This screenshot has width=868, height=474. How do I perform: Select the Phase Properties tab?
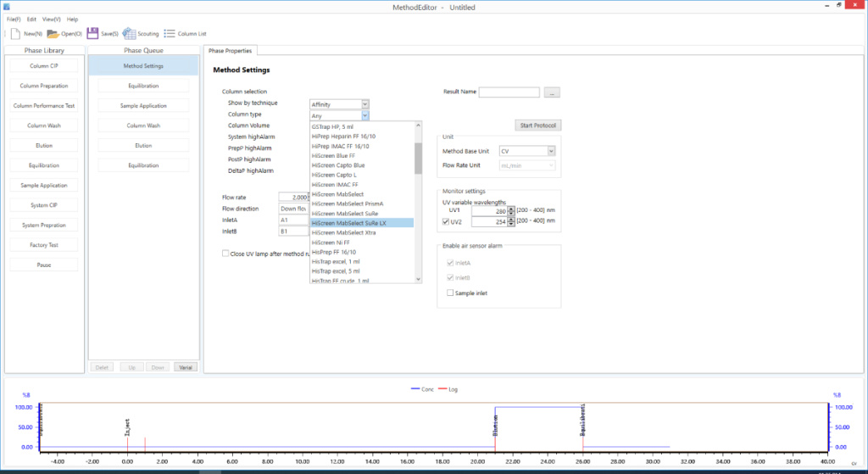[230, 50]
